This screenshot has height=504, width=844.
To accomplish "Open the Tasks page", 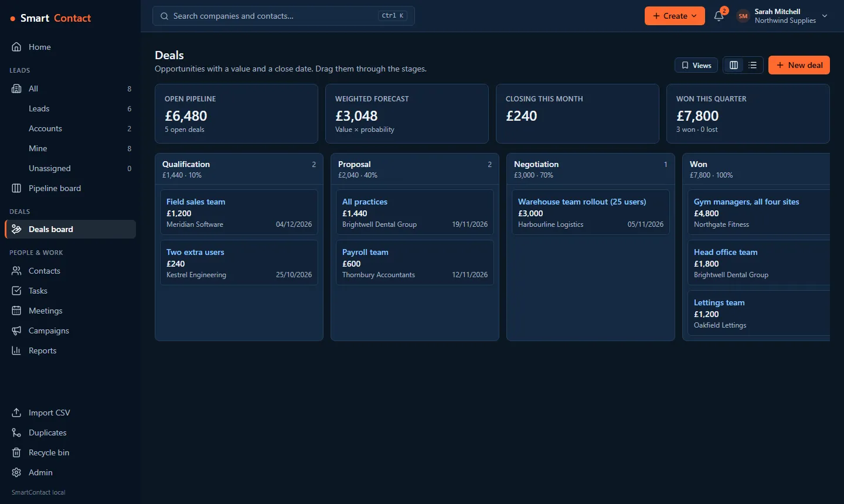I will click(70, 291).
